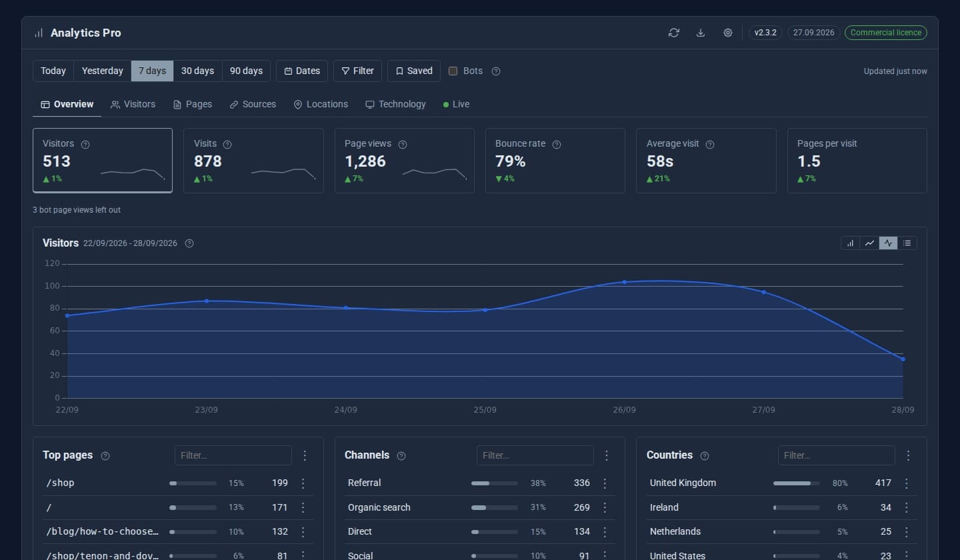Click help icon beside Countries
The width and height of the screenshot is (960, 560).
[705, 456]
